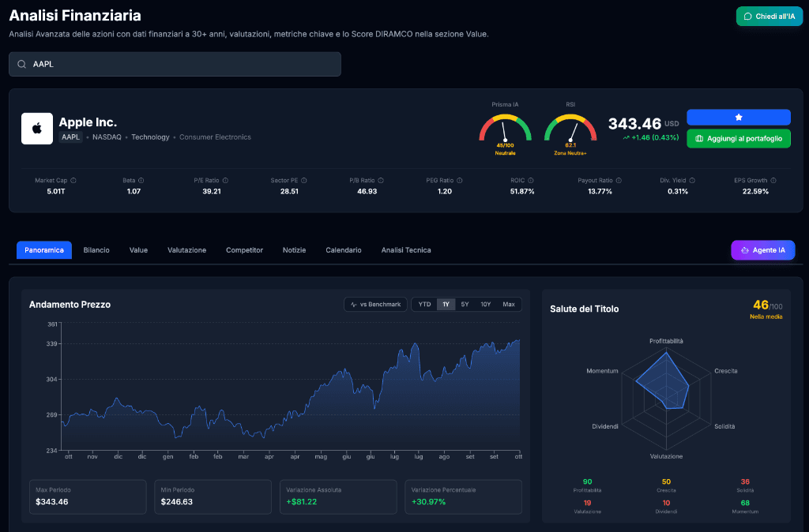Click the search magnifier icon

pyautogui.click(x=21, y=65)
